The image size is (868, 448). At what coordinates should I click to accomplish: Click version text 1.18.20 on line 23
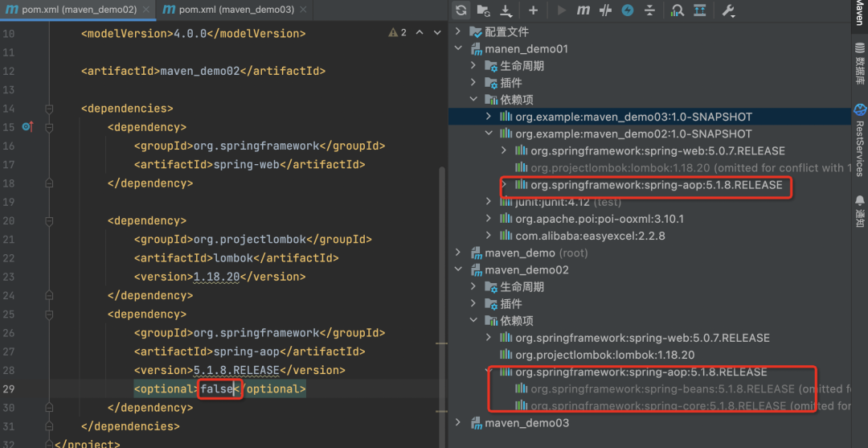coord(216,277)
